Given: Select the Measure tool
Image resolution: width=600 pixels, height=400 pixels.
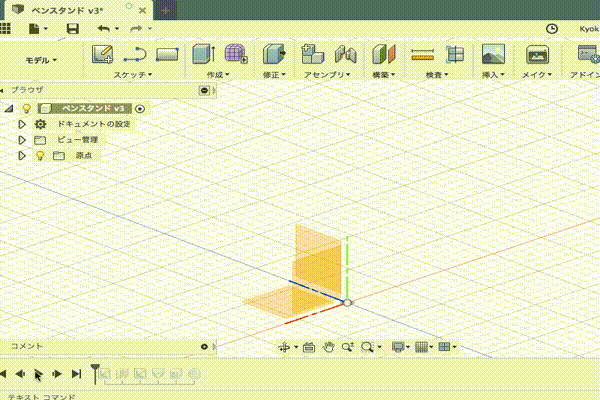Looking at the screenshot, I should click(x=422, y=55).
